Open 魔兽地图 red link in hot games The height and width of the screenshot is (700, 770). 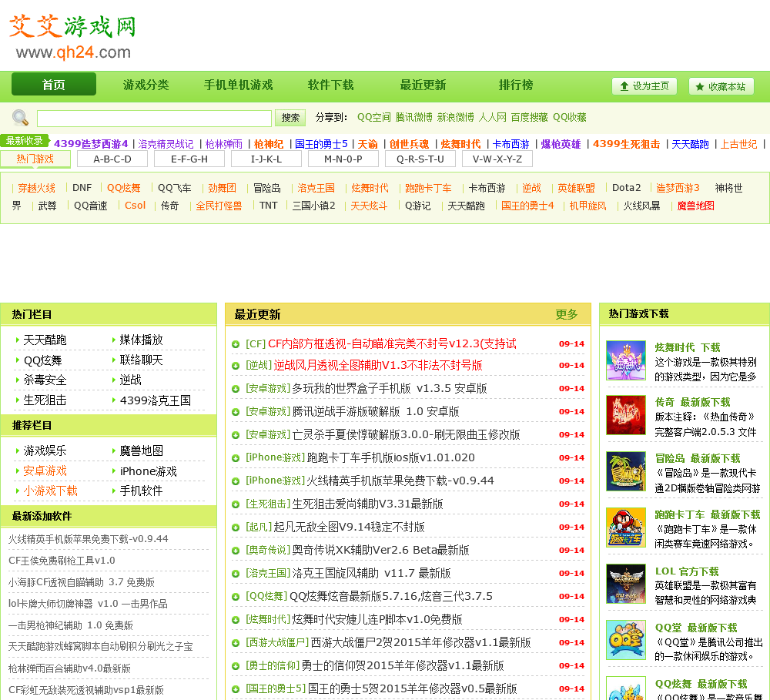(x=695, y=206)
